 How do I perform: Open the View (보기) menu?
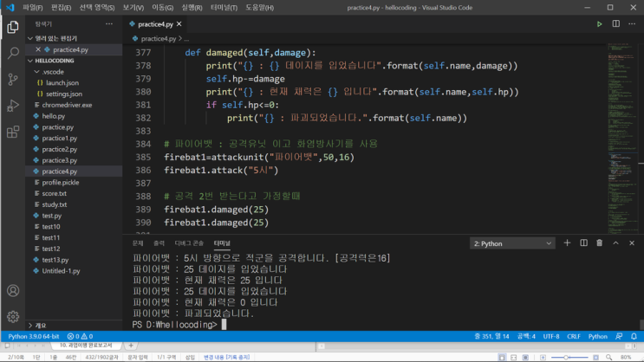pyautogui.click(x=133, y=8)
